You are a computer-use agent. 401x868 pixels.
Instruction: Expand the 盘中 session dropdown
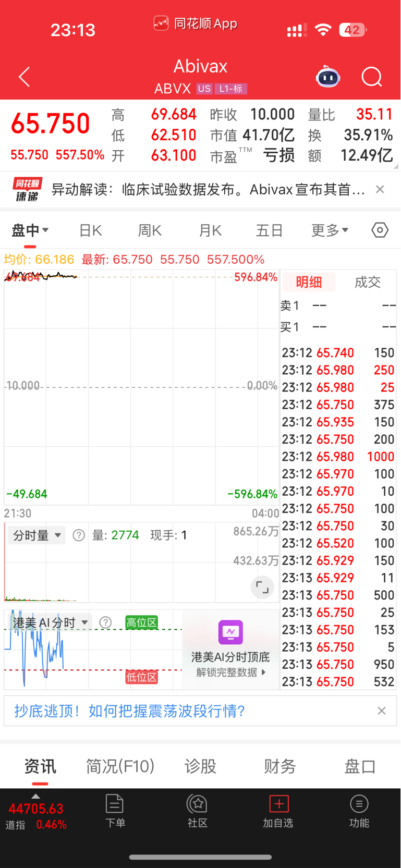[30, 230]
